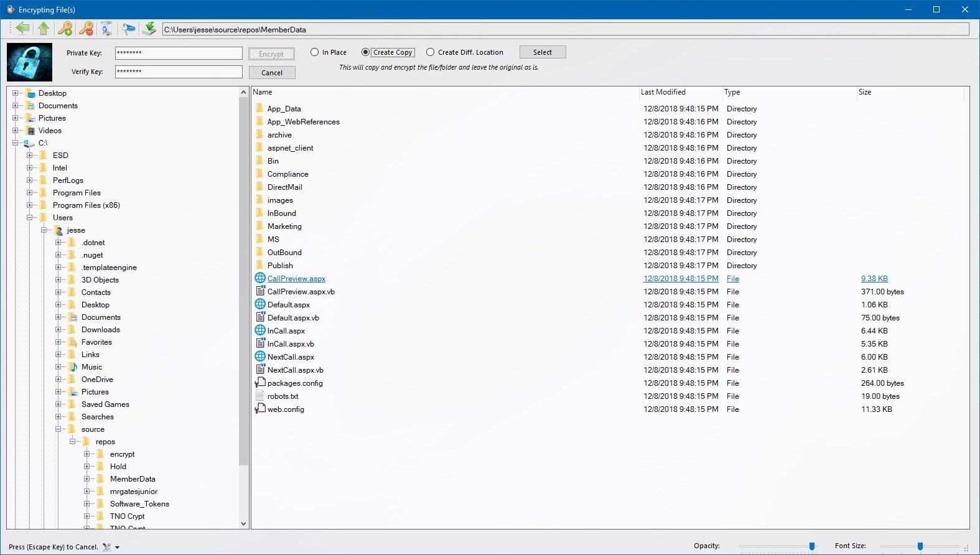Expand the Desktop node at the tree top
Image resolution: width=980 pixels, height=555 pixels.
tap(16, 93)
